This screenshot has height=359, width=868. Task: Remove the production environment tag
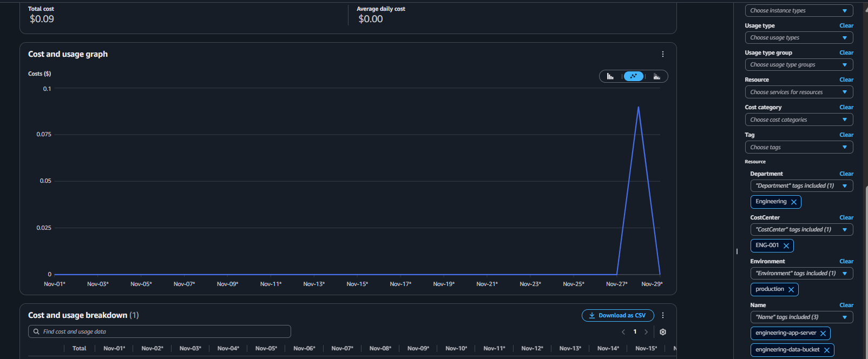791,290
